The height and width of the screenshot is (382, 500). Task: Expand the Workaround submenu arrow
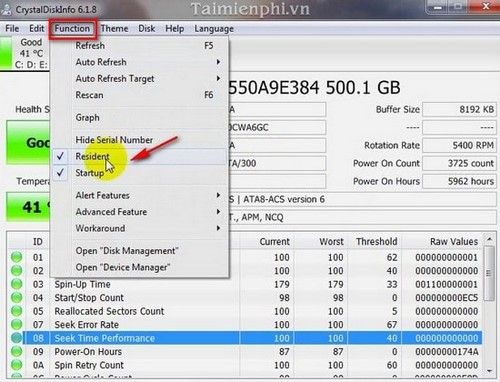tap(218, 228)
